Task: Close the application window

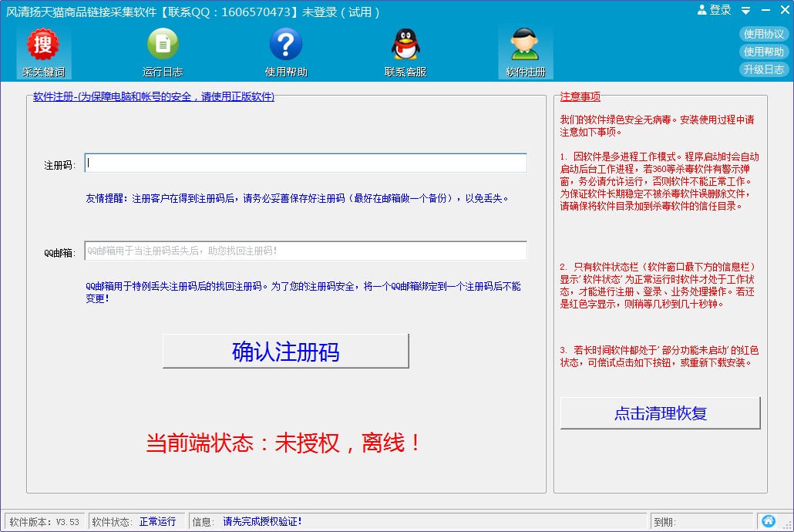Action: (x=782, y=11)
